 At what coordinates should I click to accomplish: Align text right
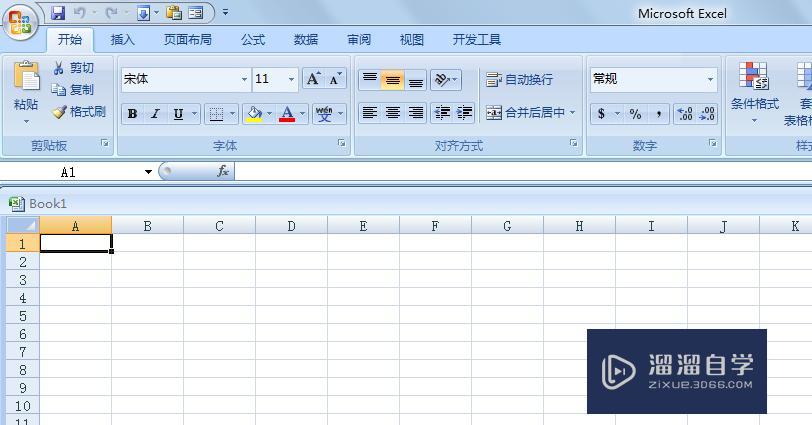pyautogui.click(x=416, y=113)
